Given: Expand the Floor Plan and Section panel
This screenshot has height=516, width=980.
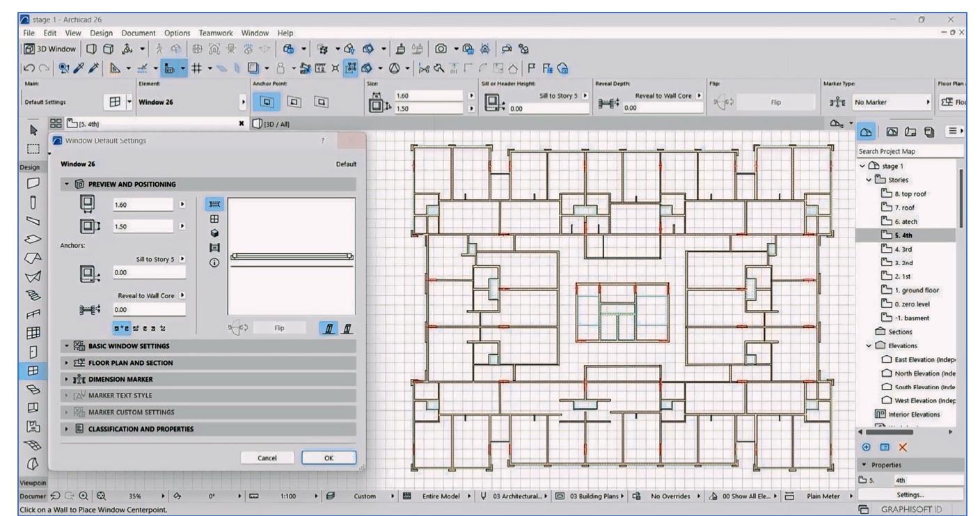Looking at the screenshot, I should (x=208, y=362).
